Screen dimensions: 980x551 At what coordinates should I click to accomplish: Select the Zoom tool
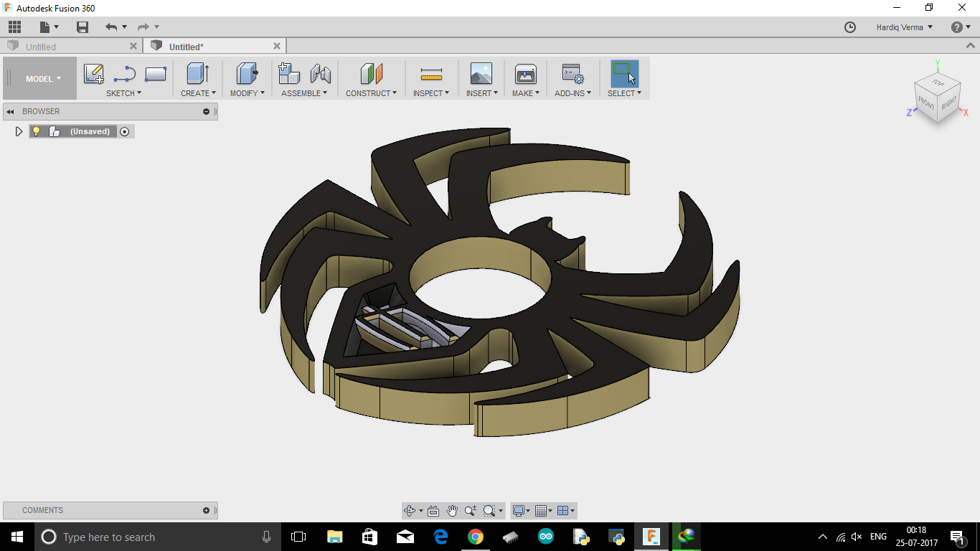pyautogui.click(x=470, y=511)
